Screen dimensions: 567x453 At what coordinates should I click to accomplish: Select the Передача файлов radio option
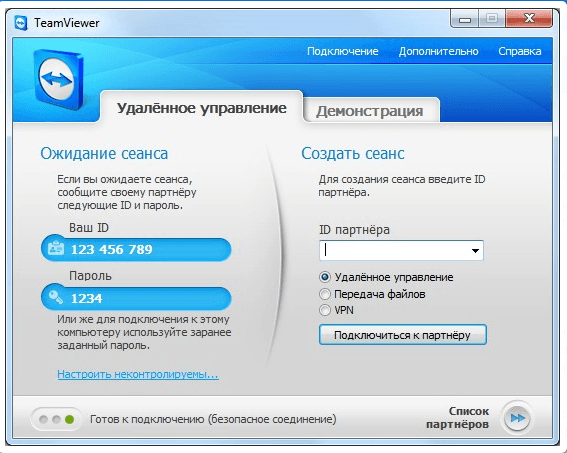click(x=325, y=294)
